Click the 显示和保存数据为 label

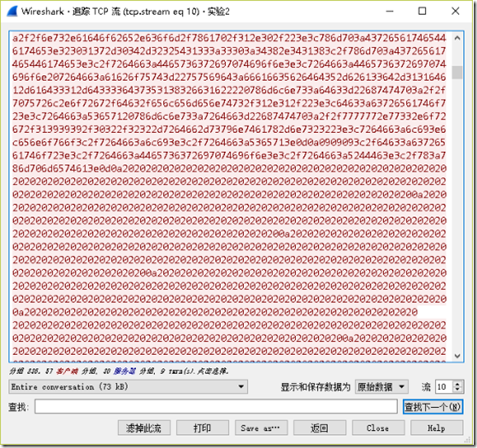click(x=316, y=387)
